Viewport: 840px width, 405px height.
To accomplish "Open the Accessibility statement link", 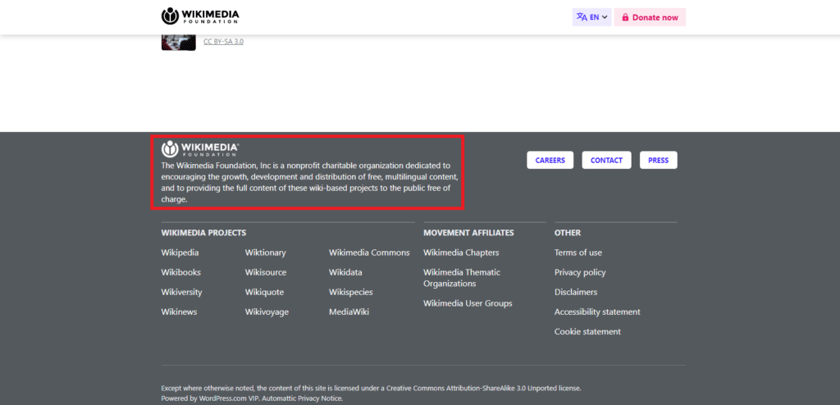I will click(597, 312).
